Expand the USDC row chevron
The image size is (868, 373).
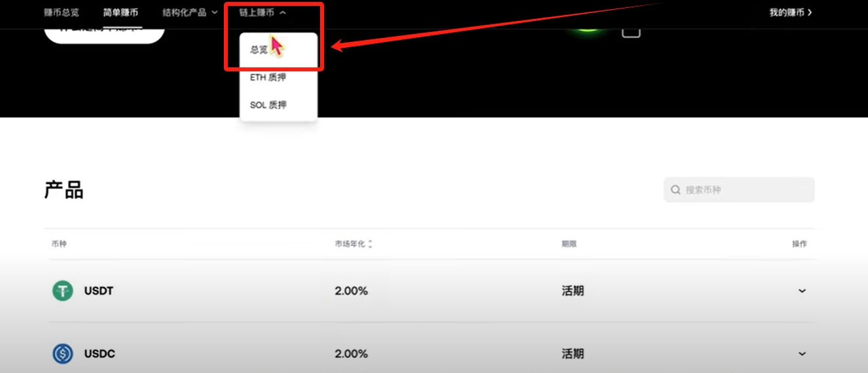click(x=802, y=354)
